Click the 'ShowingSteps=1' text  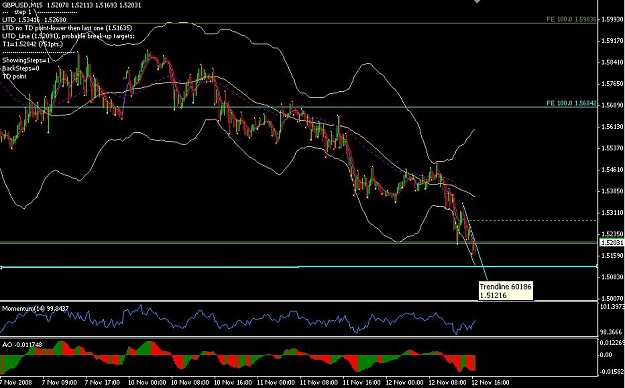(26, 60)
